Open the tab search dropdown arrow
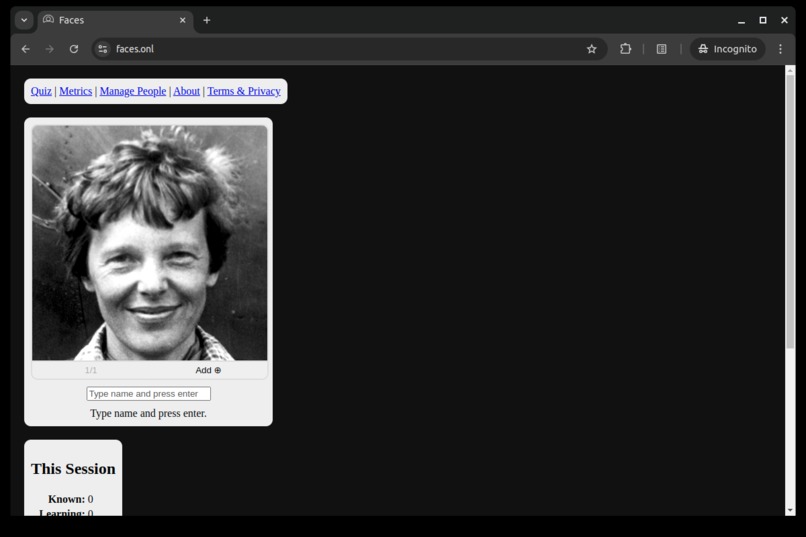The image size is (806, 537). [x=24, y=20]
